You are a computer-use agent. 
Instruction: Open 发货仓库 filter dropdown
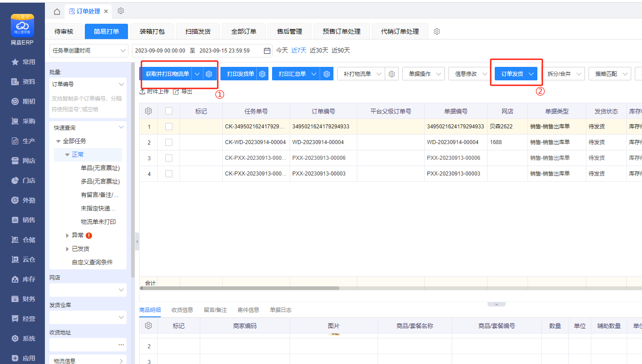pos(88,317)
